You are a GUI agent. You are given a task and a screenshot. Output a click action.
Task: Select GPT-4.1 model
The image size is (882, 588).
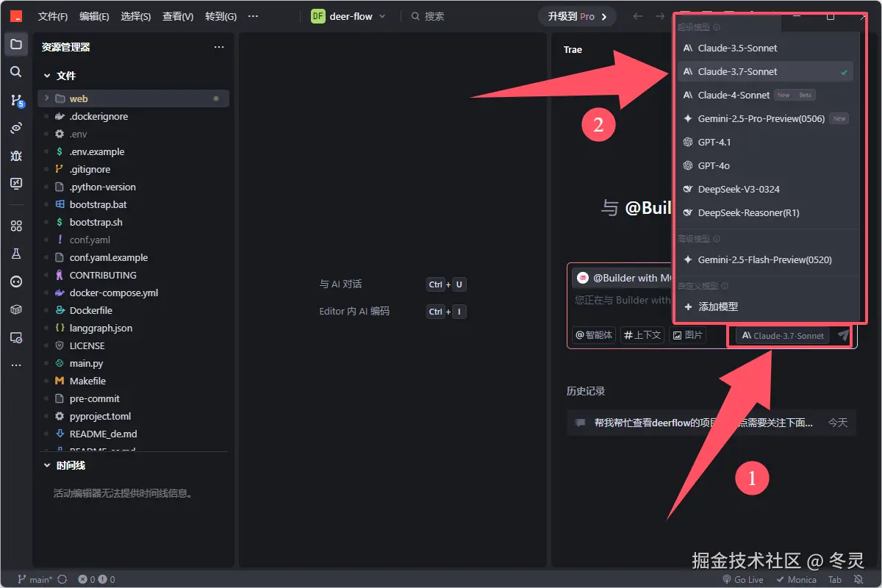[764, 142]
